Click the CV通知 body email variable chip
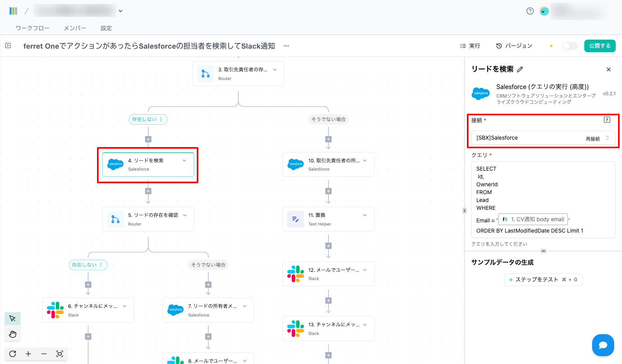Screen dimensions: 622x364 (533, 220)
